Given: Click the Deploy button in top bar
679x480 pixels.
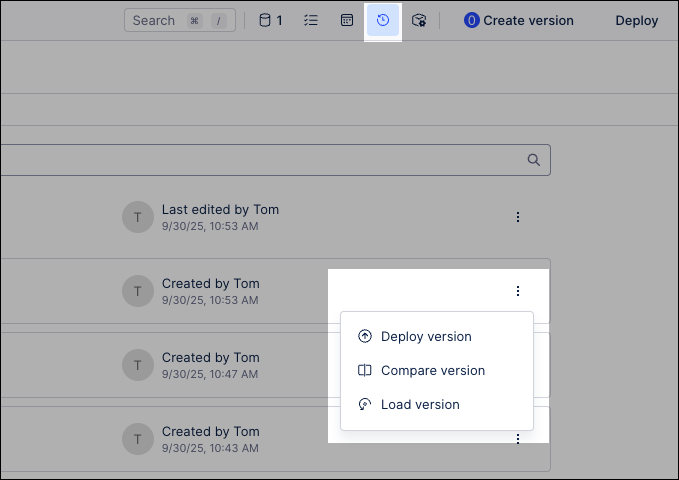Looking at the screenshot, I should 636,20.
